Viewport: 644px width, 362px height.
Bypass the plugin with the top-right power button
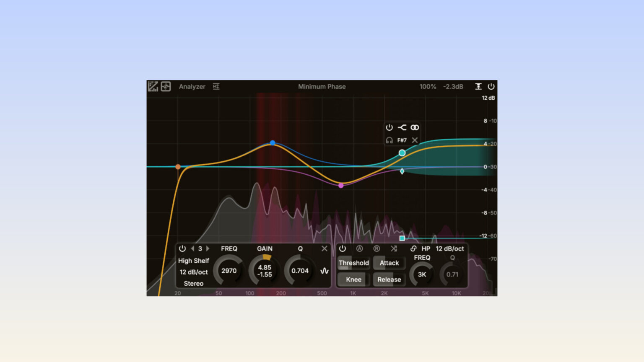(x=491, y=87)
